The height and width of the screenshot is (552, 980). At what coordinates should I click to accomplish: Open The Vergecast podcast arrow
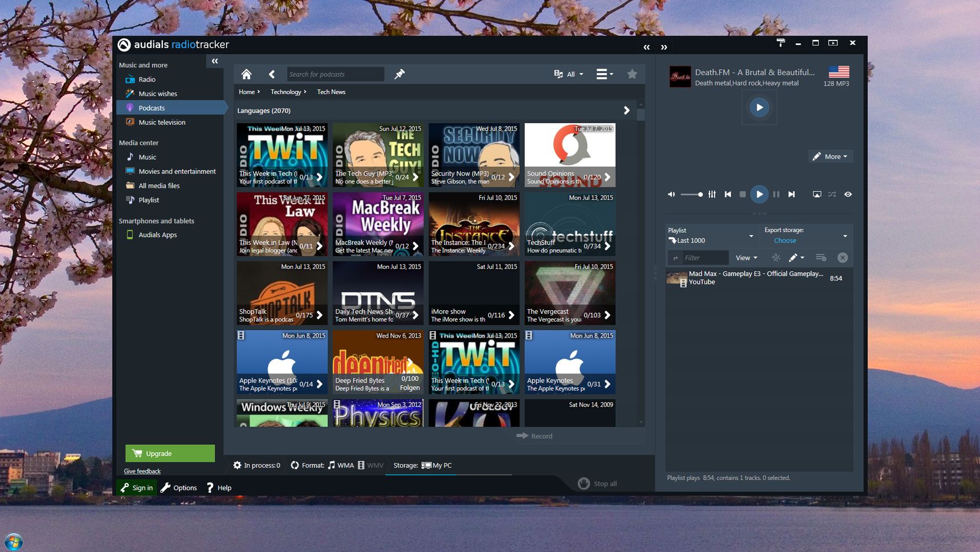click(607, 315)
